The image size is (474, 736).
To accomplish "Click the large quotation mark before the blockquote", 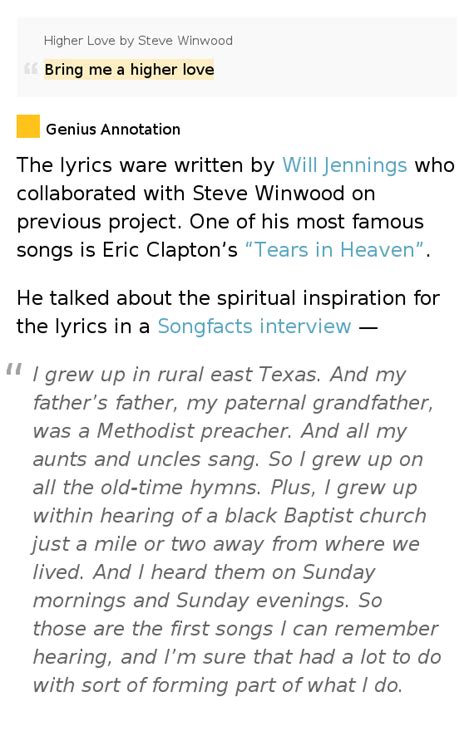I will (x=14, y=370).
